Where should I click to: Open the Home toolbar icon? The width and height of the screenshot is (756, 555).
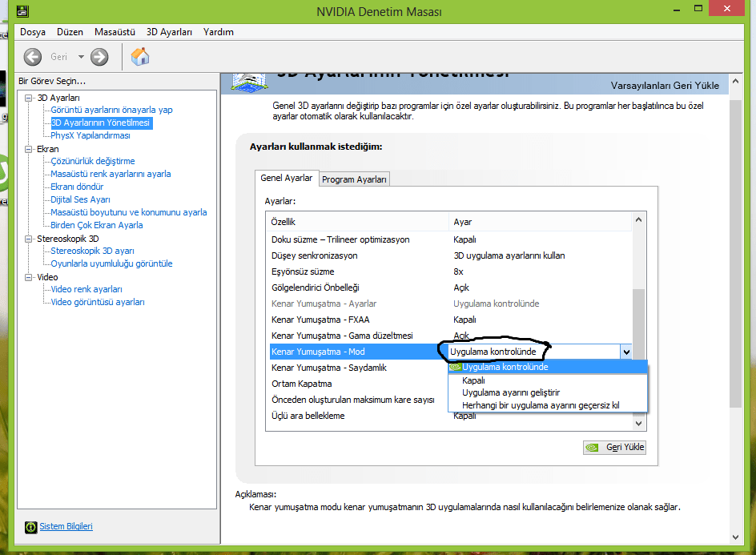point(140,57)
